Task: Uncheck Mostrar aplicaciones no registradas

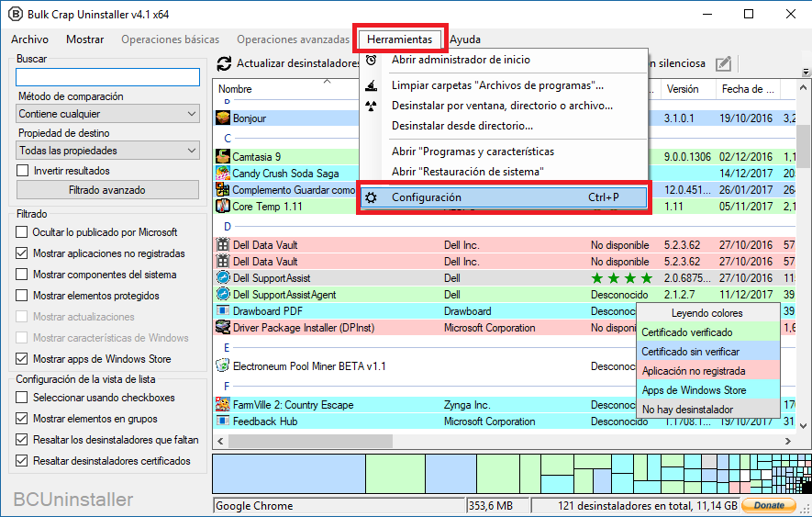Action: point(22,253)
